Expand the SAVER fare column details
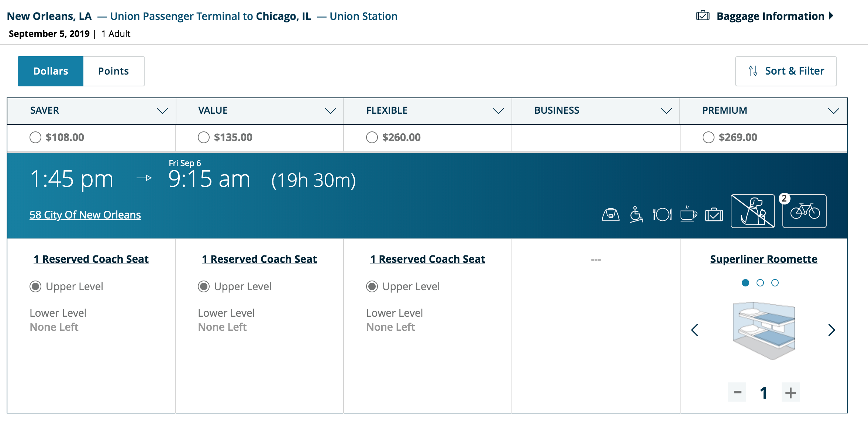868x440 pixels. tap(162, 111)
